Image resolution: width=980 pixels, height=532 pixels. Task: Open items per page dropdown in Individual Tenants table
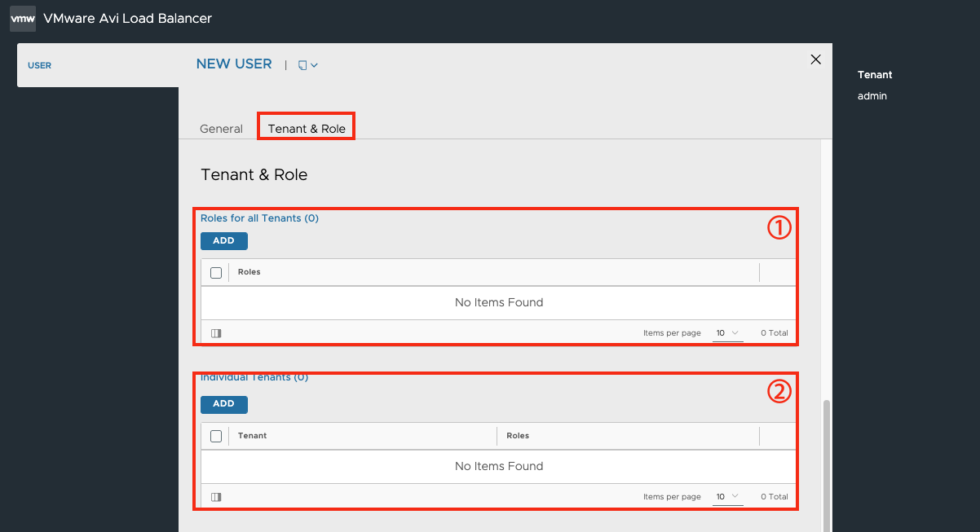tap(727, 497)
